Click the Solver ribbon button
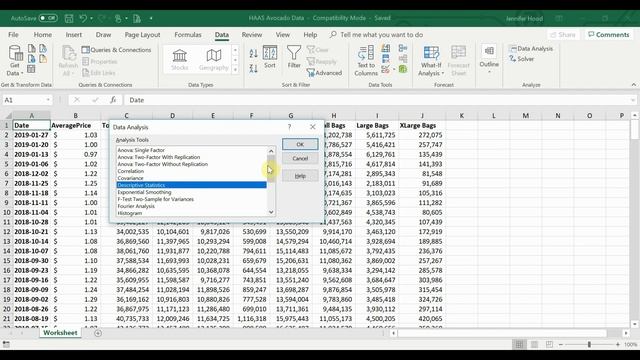The height and width of the screenshot is (360, 640). tap(521, 59)
